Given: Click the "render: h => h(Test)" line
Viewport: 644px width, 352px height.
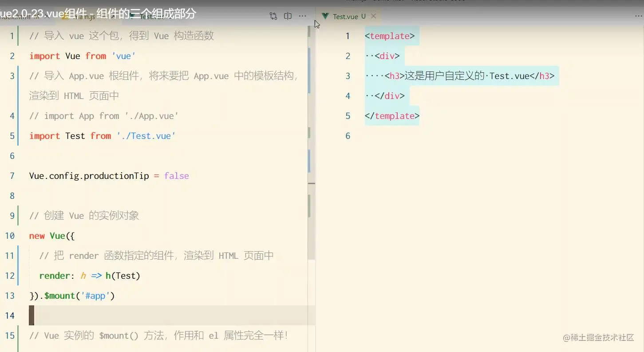Looking at the screenshot, I should click(90, 276).
